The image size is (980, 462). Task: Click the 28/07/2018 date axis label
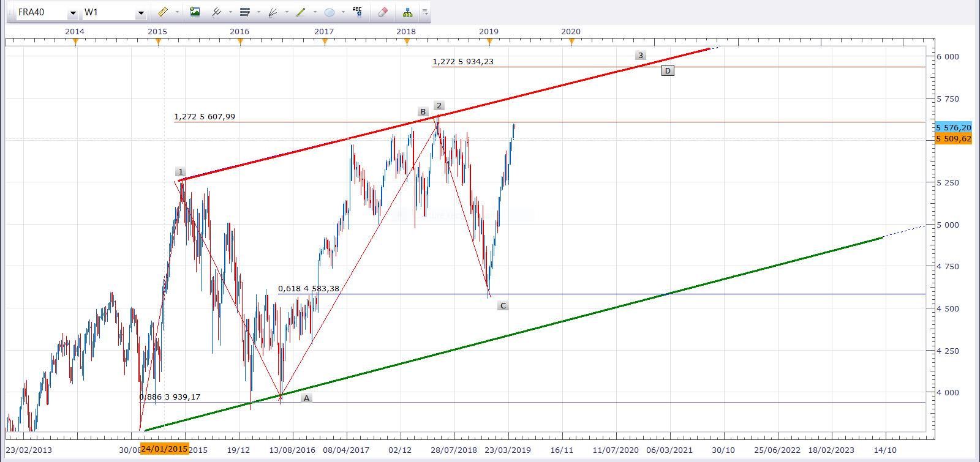[454, 450]
